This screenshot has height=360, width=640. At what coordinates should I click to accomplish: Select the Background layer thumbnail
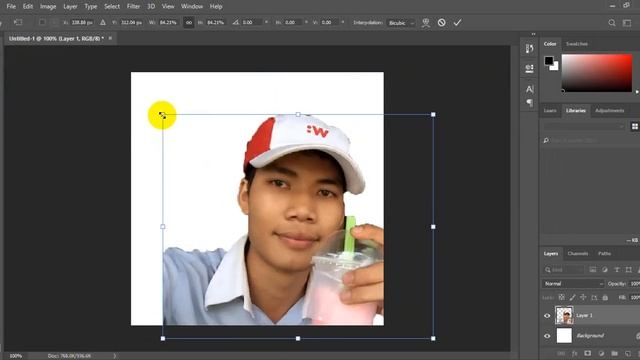[564, 336]
